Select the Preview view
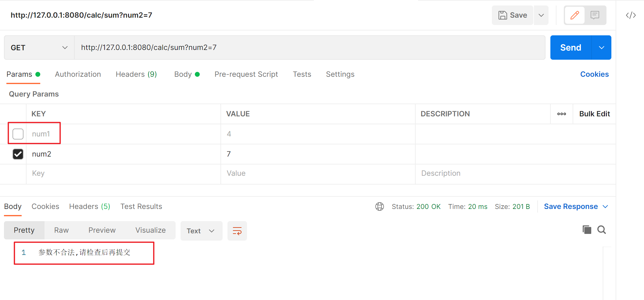 (x=102, y=230)
